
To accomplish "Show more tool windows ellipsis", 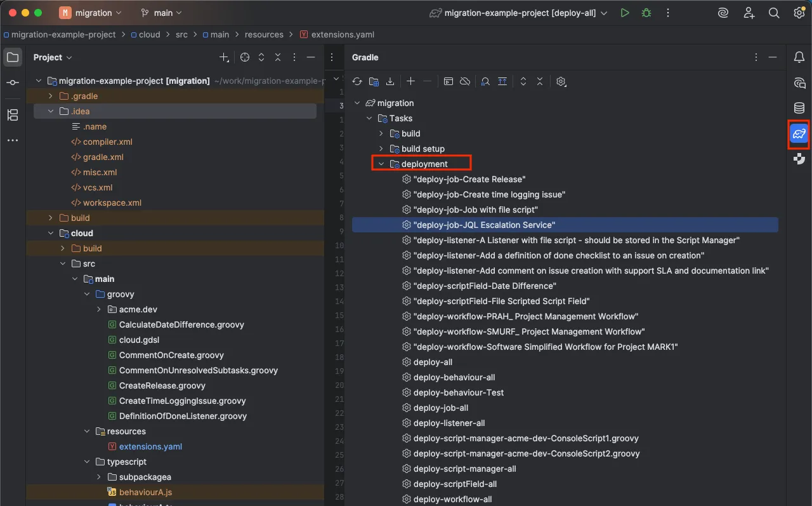I will [13, 140].
